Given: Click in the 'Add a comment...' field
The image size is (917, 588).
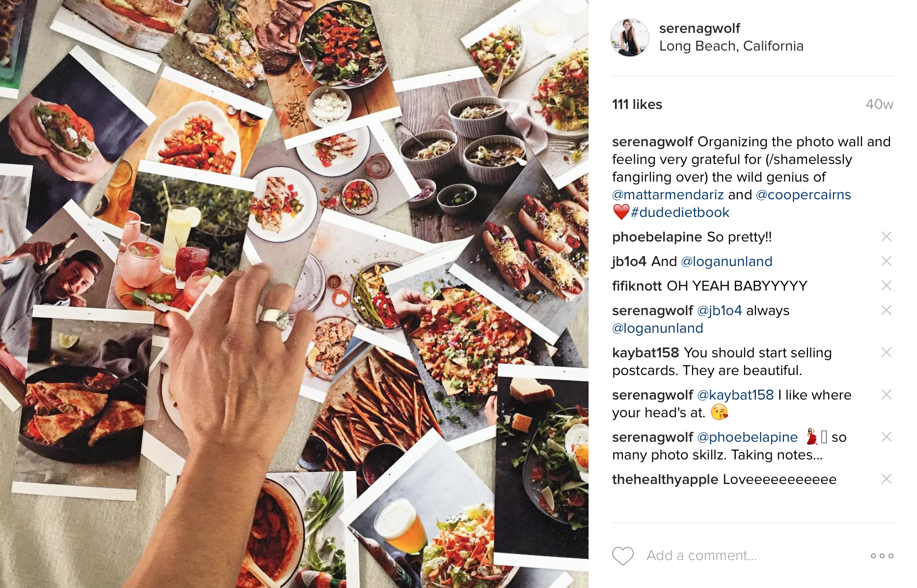Looking at the screenshot, I should click(x=754, y=556).
